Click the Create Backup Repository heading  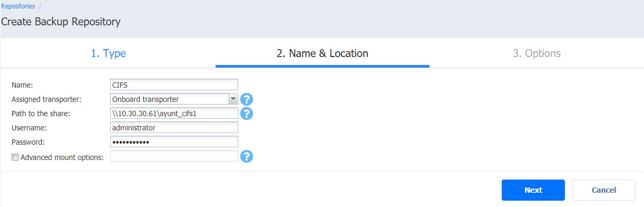(x=61, y=22)
